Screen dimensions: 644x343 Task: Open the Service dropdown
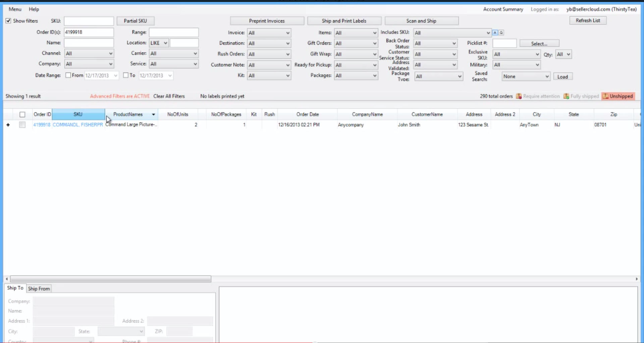(173, 64)
